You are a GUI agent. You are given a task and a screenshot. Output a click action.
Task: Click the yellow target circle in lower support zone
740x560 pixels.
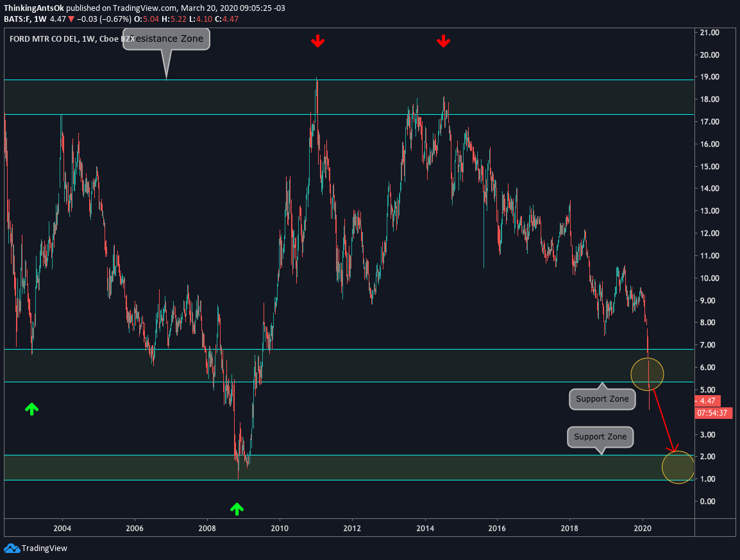pyautogui.click(x=678, y=468)
